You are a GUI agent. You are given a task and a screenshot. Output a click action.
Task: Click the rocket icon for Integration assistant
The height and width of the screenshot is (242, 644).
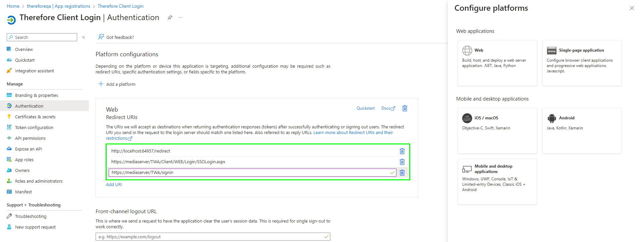pos(9,71)
